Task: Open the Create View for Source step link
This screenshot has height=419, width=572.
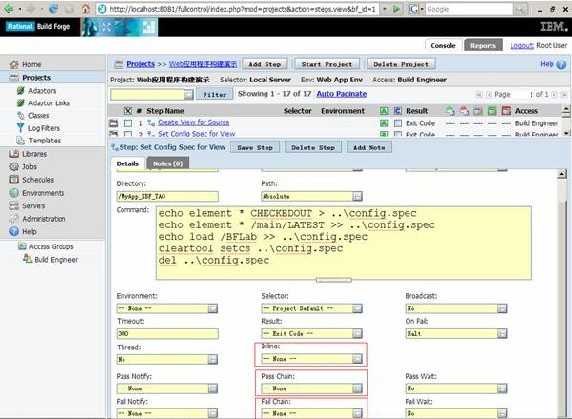Action: point(194,123)
